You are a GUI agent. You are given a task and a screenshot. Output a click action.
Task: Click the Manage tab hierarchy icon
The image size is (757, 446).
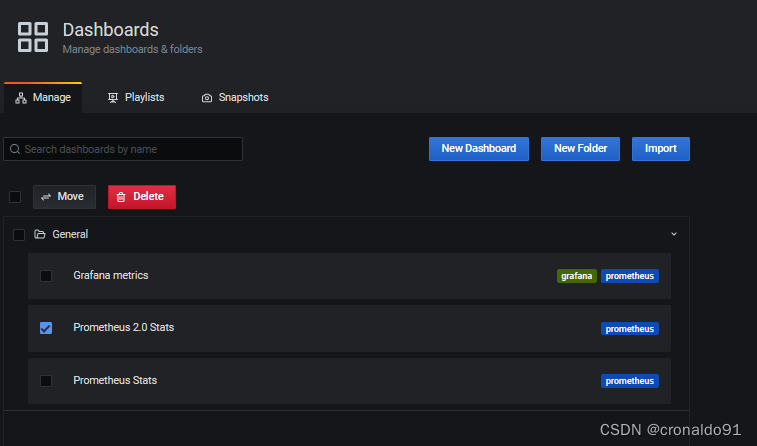[21, 98]
